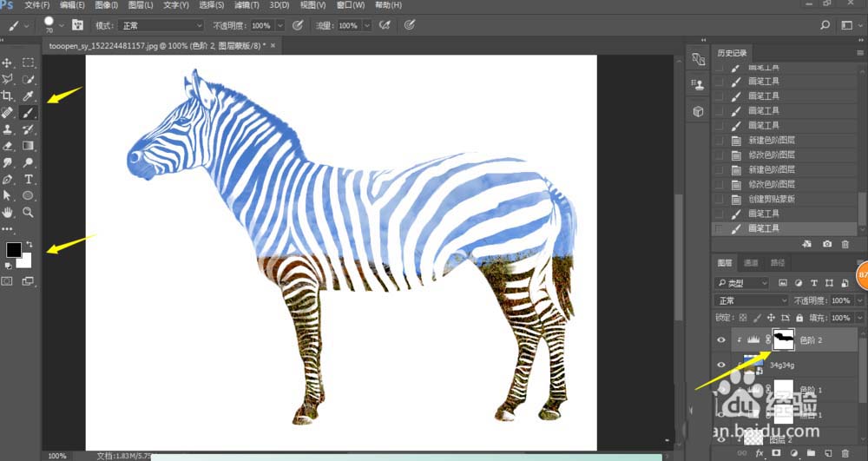This screenshot has width=868, height=461.
Task: Select the Polygonal Lasso tool
Action: coord(8,79)
